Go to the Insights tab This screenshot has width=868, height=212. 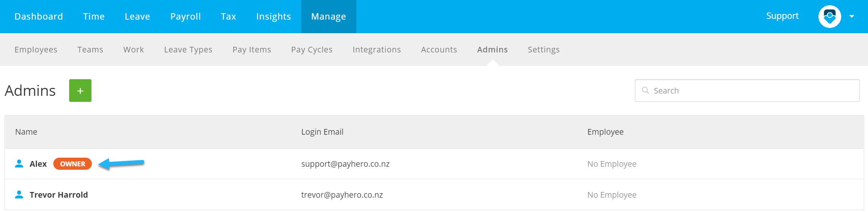click(274, 17)
